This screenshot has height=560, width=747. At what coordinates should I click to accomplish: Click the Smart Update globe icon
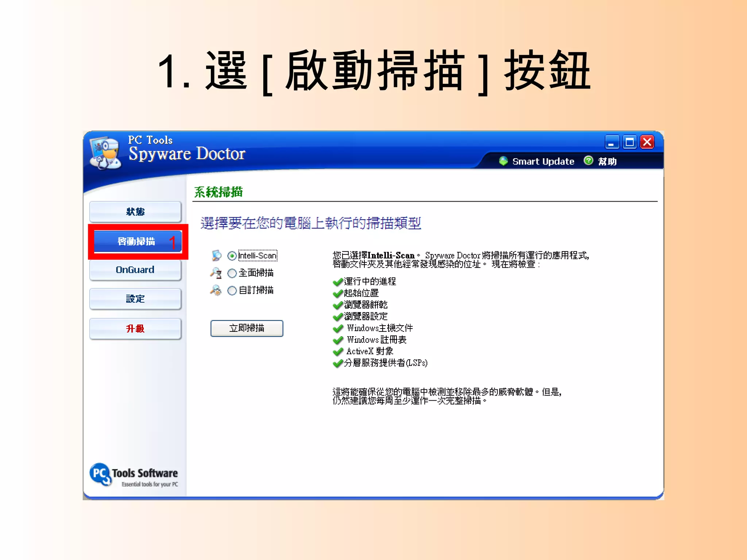coord(503,161)
